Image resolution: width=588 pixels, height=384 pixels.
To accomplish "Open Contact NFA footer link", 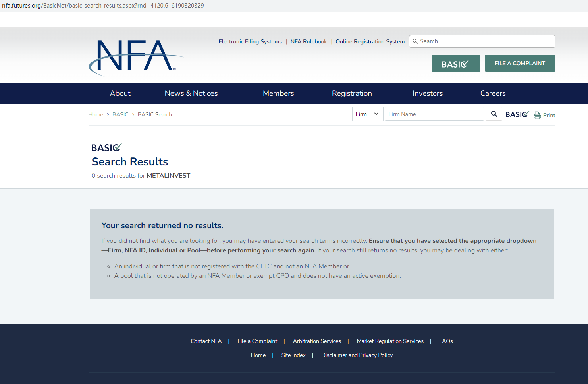I will tap(206, 341).
